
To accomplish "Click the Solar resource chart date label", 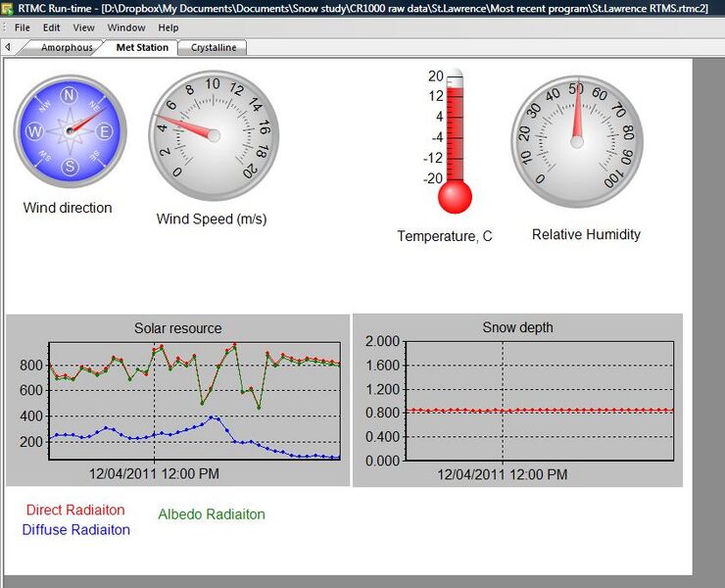I will (x=154, y=473).
